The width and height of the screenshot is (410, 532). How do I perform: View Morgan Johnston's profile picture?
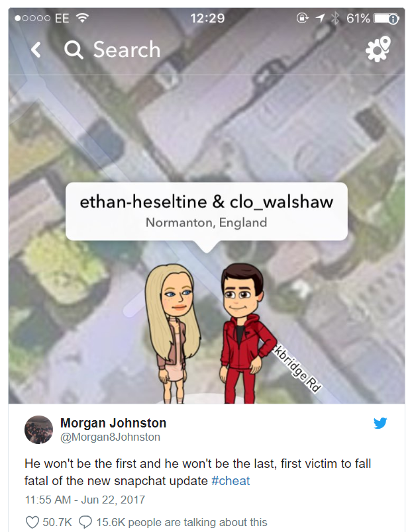click(38, 429)
